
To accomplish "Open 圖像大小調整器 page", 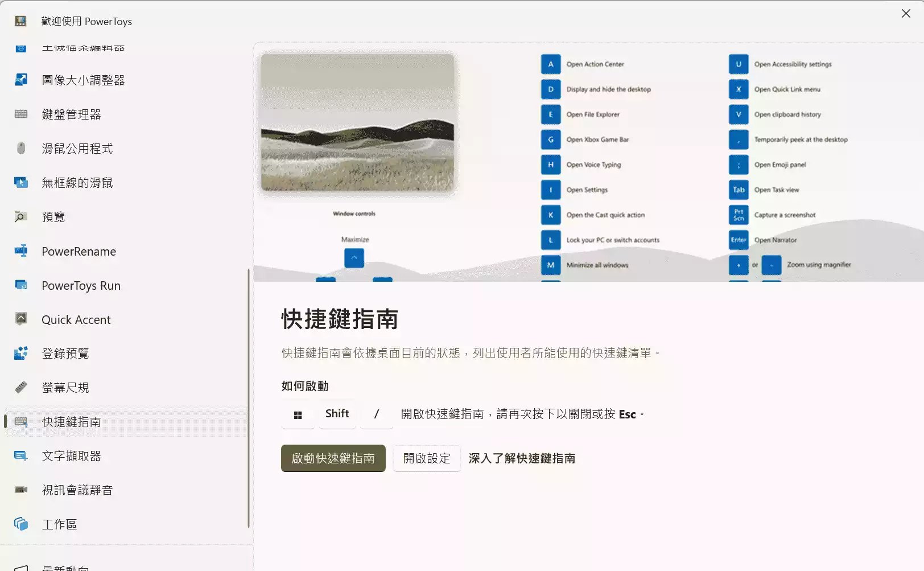I will point(125,80).
